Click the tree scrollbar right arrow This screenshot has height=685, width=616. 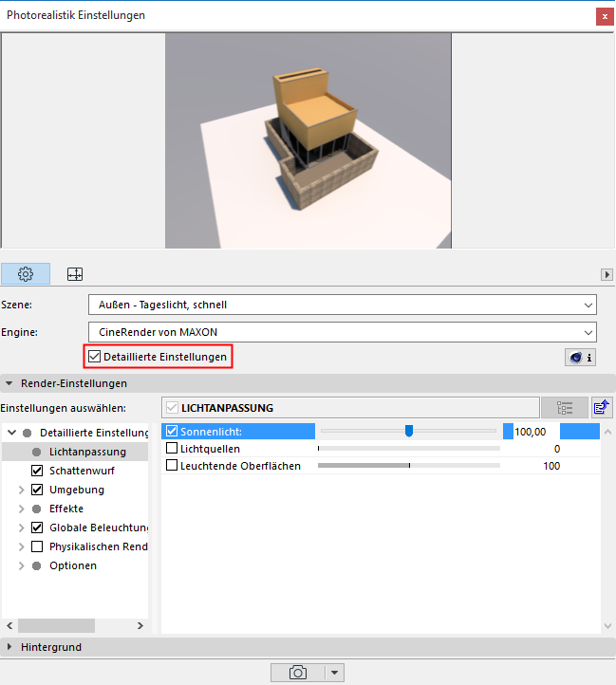click(140, 625)
